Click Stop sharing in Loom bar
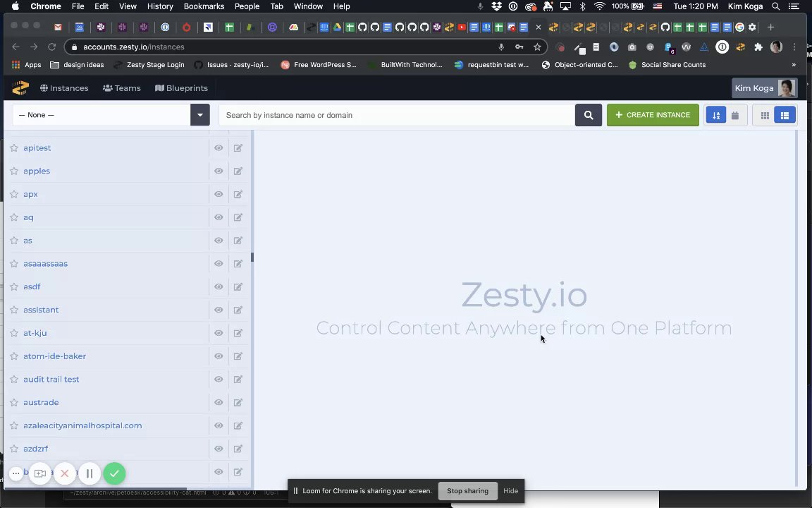 pos(467,491)
